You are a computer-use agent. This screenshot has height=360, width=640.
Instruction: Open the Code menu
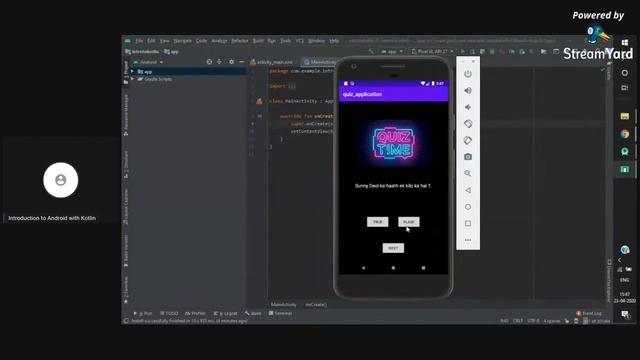201,41
